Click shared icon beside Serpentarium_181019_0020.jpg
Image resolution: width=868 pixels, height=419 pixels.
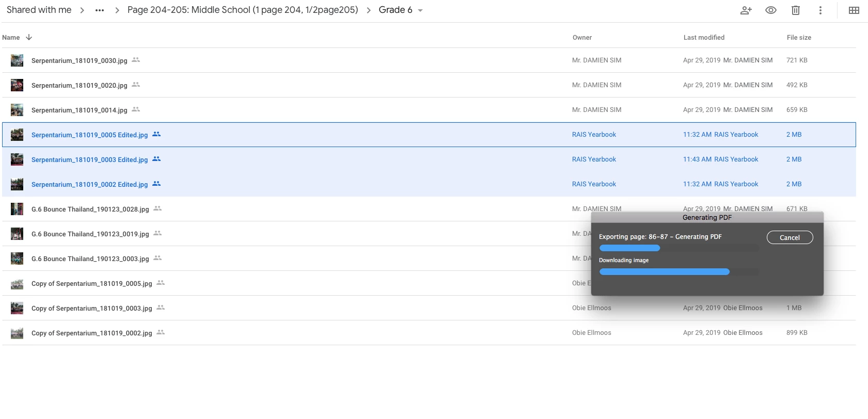coord(136,85)
